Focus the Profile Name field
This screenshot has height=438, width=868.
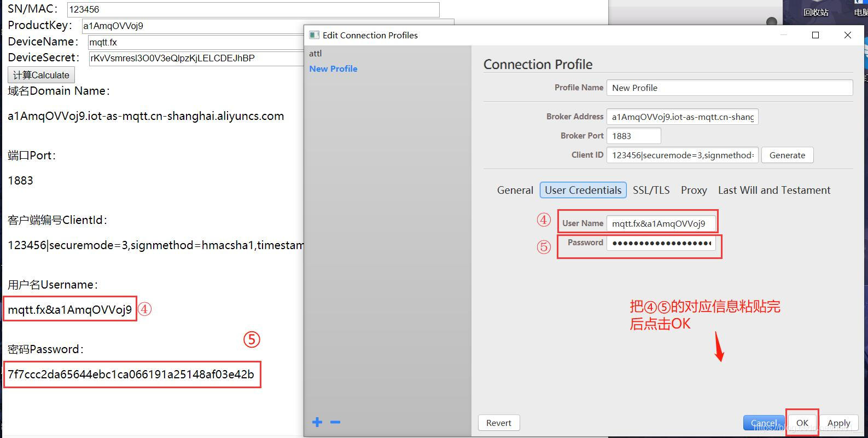[x=730, y=88]
